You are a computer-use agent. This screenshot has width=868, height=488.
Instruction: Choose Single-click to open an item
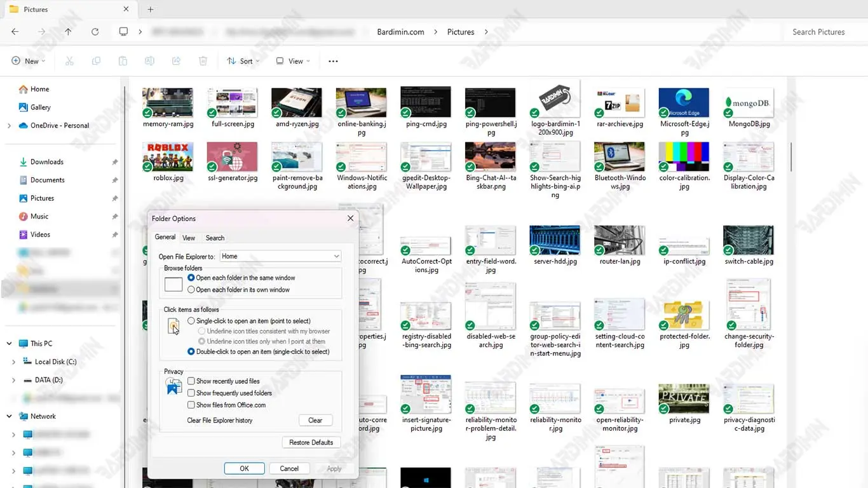coord(191,321)
